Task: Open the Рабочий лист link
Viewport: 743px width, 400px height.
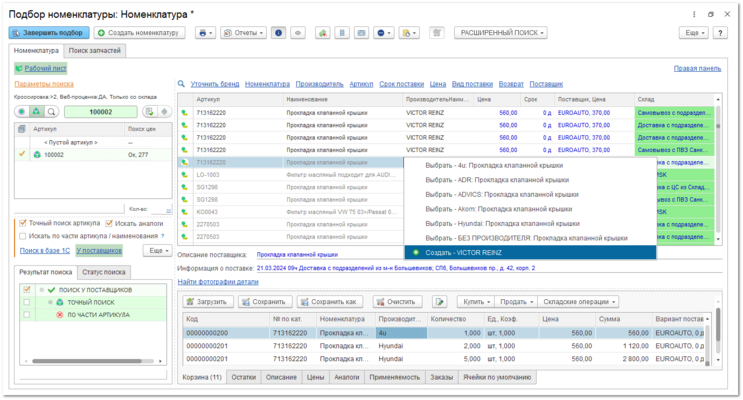Action: point(45,68)
